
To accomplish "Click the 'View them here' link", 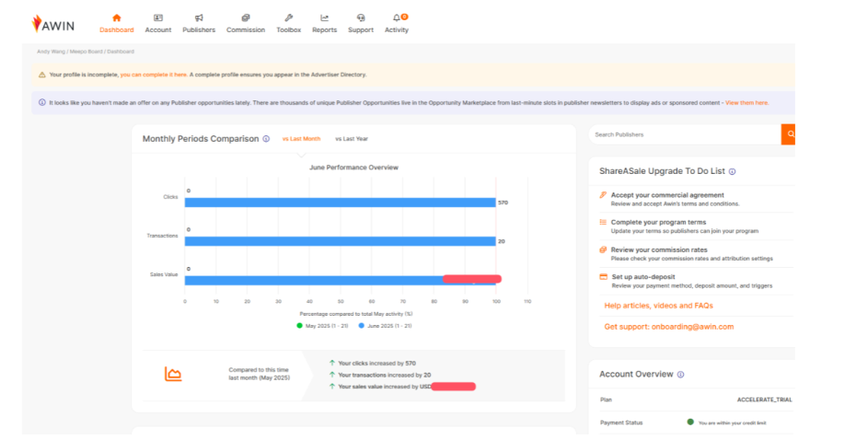I will click(x=746, y=103).
